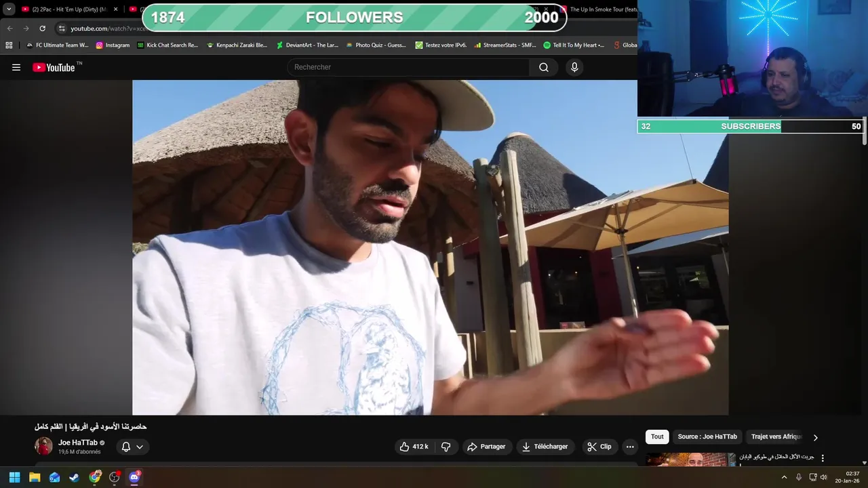Open Testez votre IPv6 bookmark
Viewport: 868px width, 488px height.
[441, 45]
